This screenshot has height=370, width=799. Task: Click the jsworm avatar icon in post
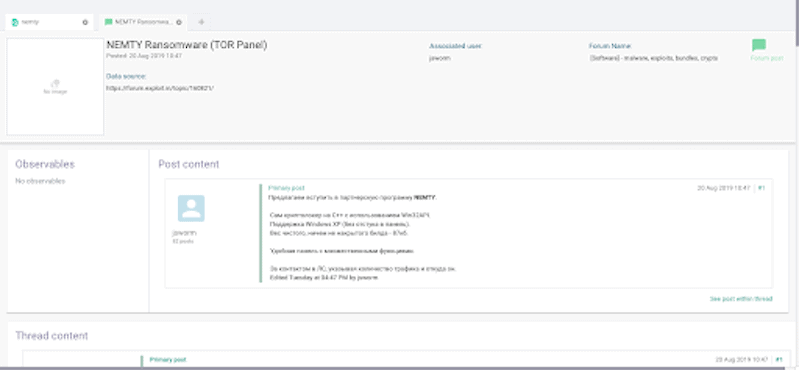point(191,208)
